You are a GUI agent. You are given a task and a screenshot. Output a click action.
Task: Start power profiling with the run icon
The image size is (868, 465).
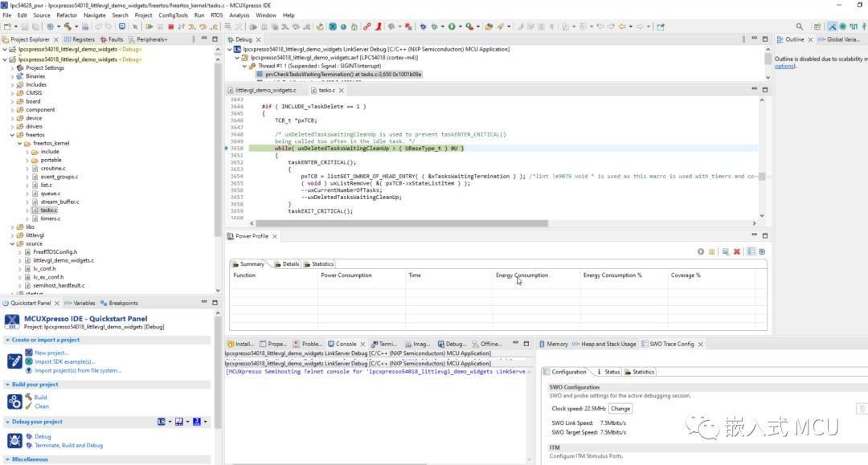point(701,251)
